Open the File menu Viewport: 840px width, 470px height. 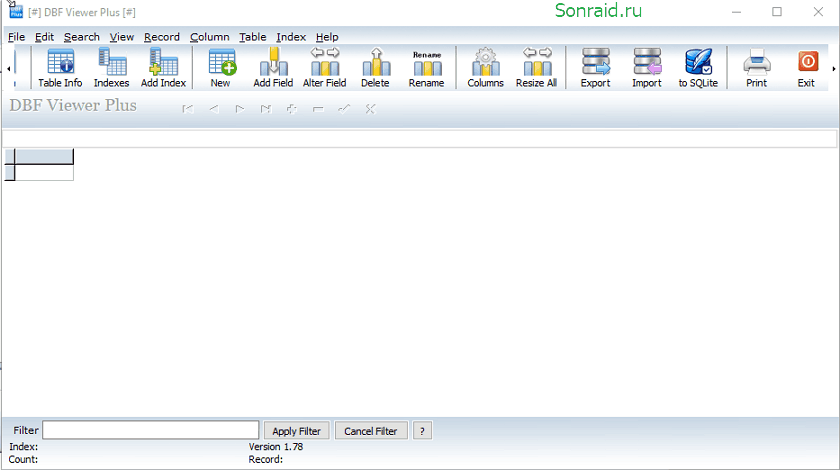(x=16, y=37)
